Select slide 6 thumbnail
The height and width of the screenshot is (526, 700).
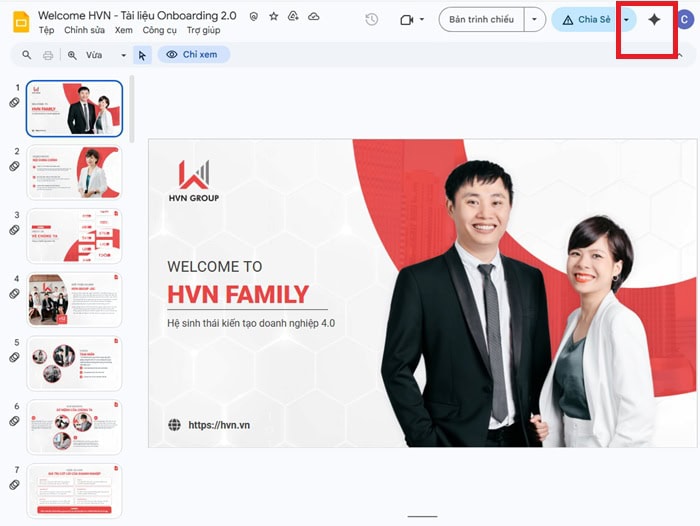(74, 427)
